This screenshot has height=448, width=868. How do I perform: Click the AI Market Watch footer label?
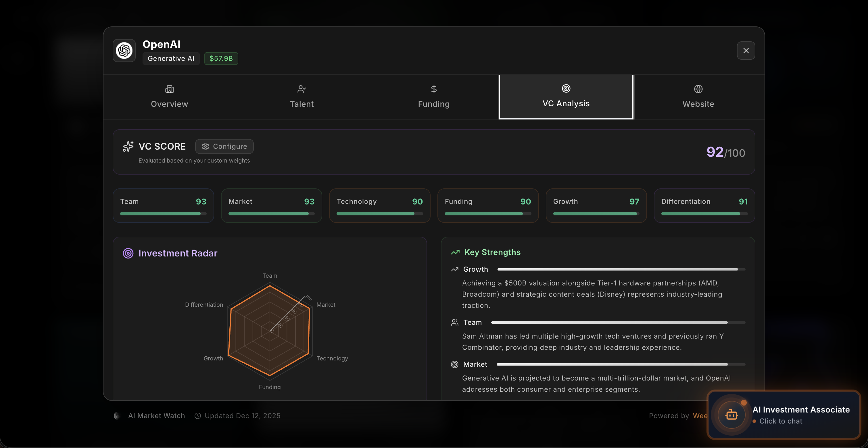(156, 416)
